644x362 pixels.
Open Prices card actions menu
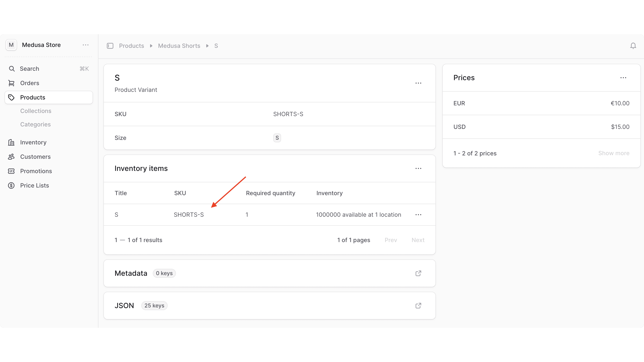point(623,78)
